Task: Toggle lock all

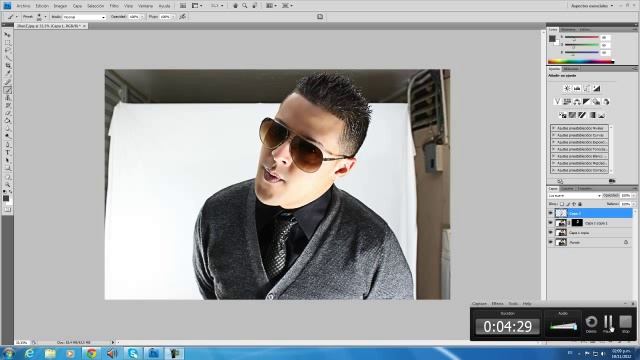Action: coord(580,204)
